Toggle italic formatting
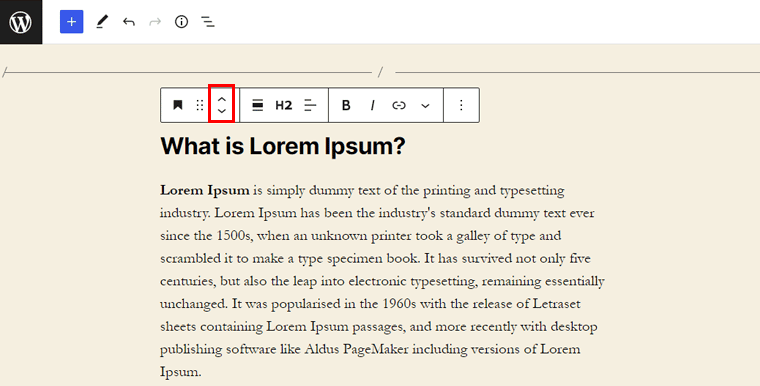Viewport: 760px width, 386px height. (x=372, y=105)
